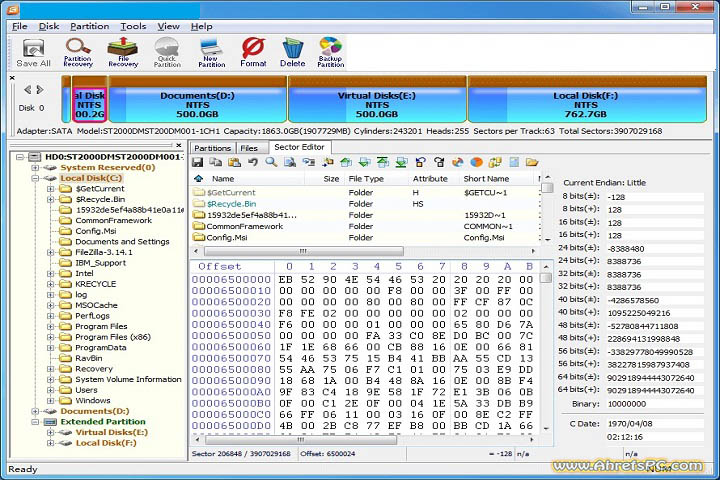Select the Virtual Disks(E:) partition bar
Viewport: 720px width, 480px height.
click(377, 100)
